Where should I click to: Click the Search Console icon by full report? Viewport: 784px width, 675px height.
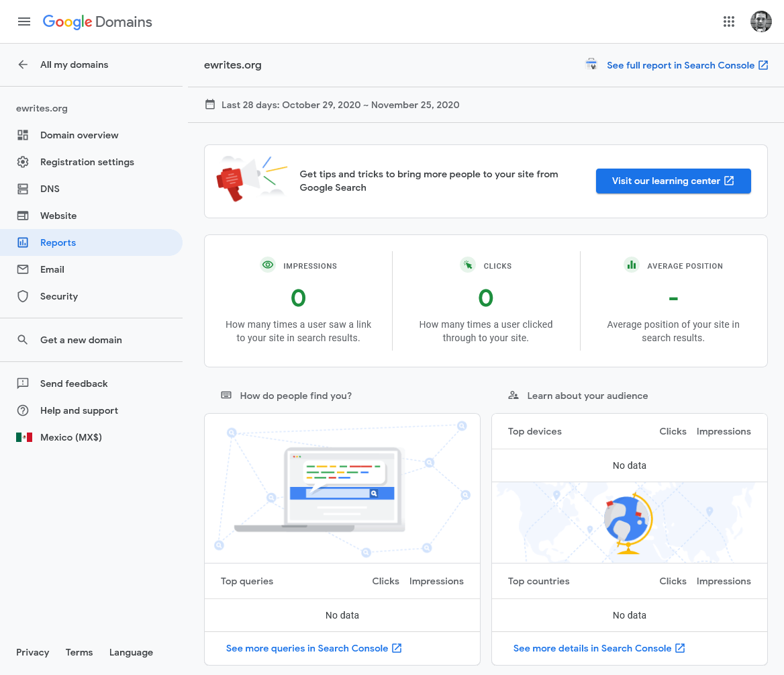pyautogui.click(x=591, y=64)
